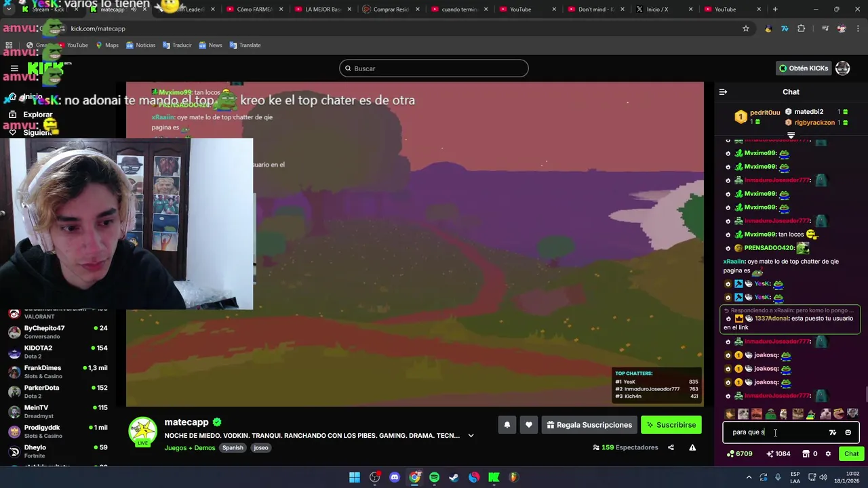Pick the green frog emote in quick emotes
868x488 pixels.
click(770, 413)
